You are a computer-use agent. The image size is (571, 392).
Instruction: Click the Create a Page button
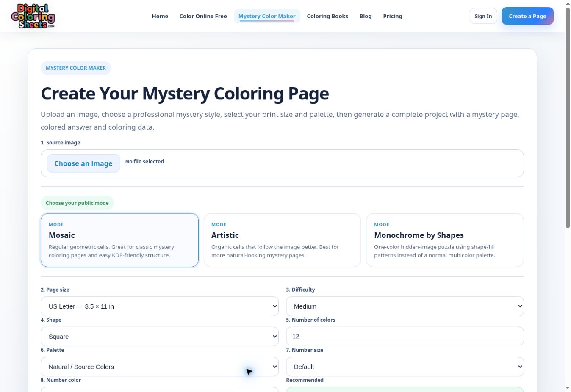coord(527,16)
